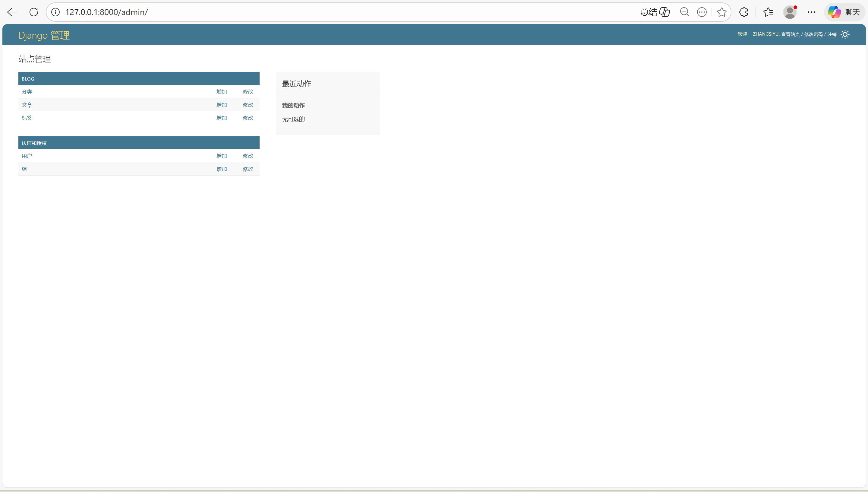Click the browser back arrow

(12, 12)
